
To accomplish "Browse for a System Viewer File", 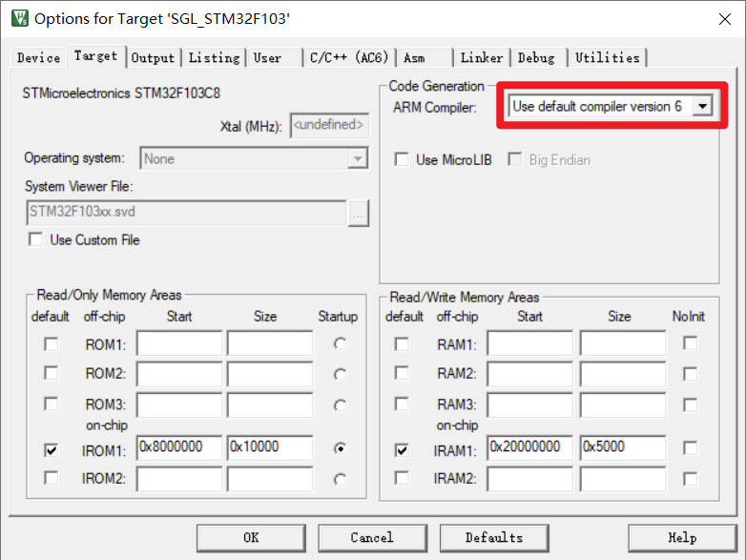I will 359,213.
